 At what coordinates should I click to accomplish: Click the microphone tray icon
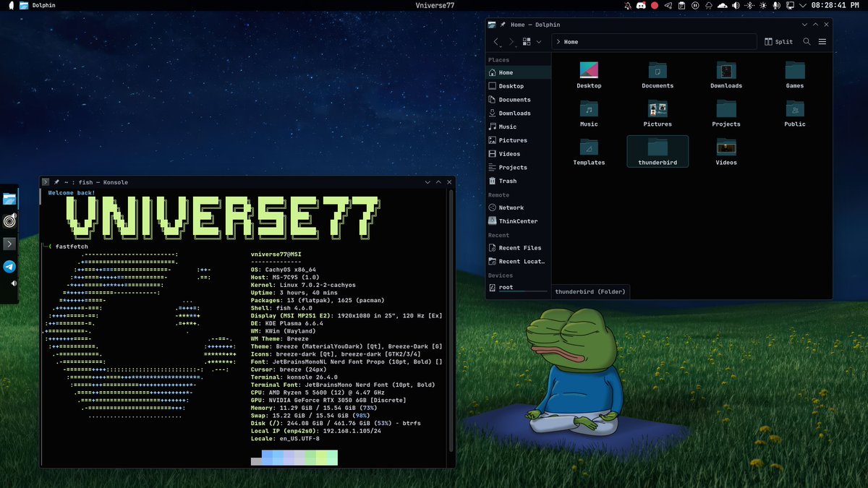click(776, 5)
